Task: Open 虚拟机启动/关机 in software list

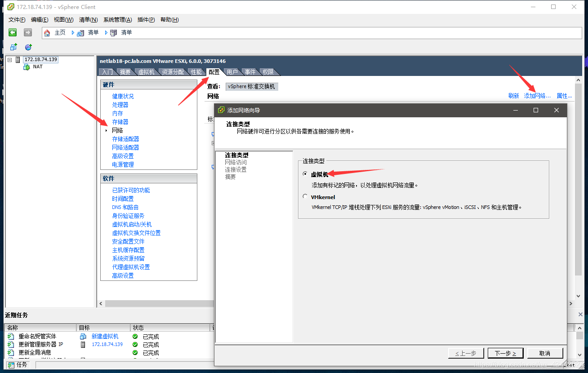Action: click(x=132, y=224)
